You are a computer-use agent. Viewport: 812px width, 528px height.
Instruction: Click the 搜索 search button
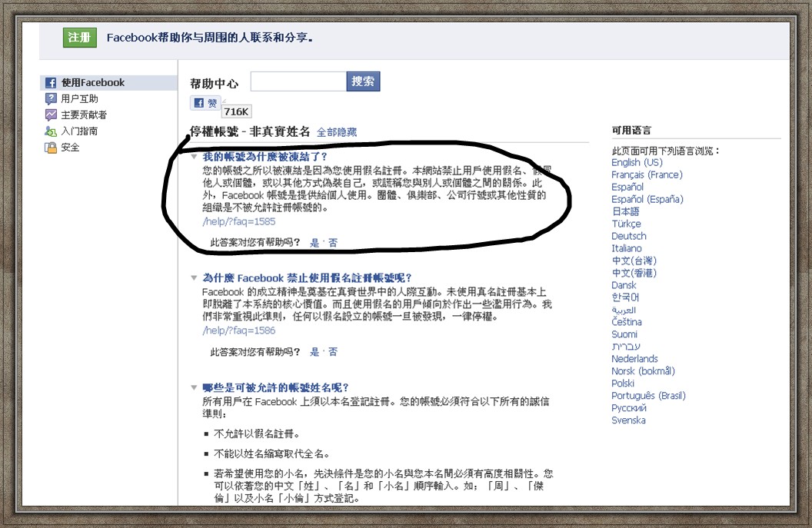(x=363, y=81)
